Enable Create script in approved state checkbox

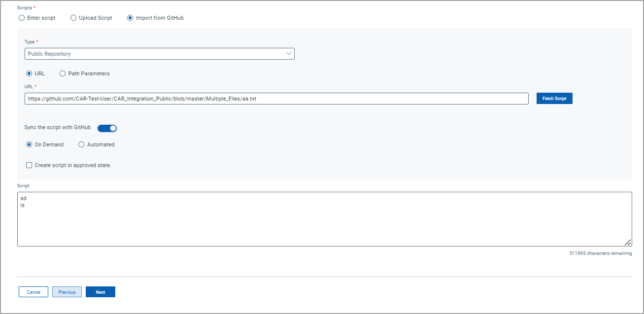29,165
